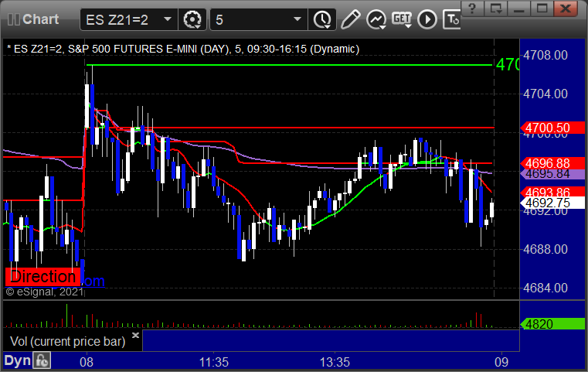Select the 4700.50 red price marker

point(552,128)
